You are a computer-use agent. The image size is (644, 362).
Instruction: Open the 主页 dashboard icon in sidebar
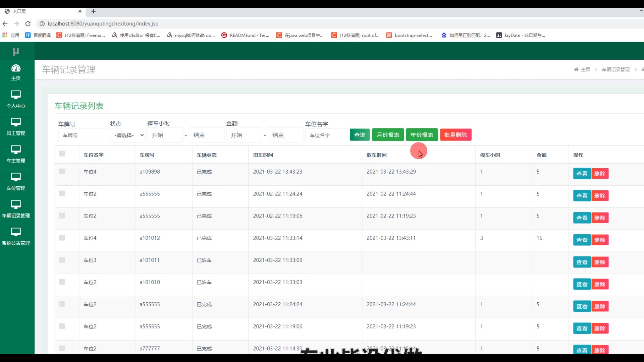(16, 68)
